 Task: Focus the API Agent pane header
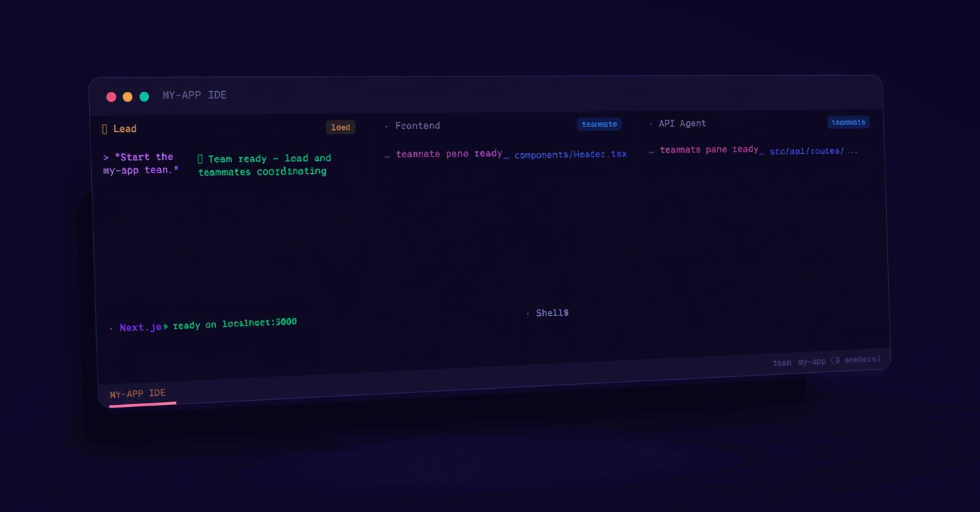[681, 123]
